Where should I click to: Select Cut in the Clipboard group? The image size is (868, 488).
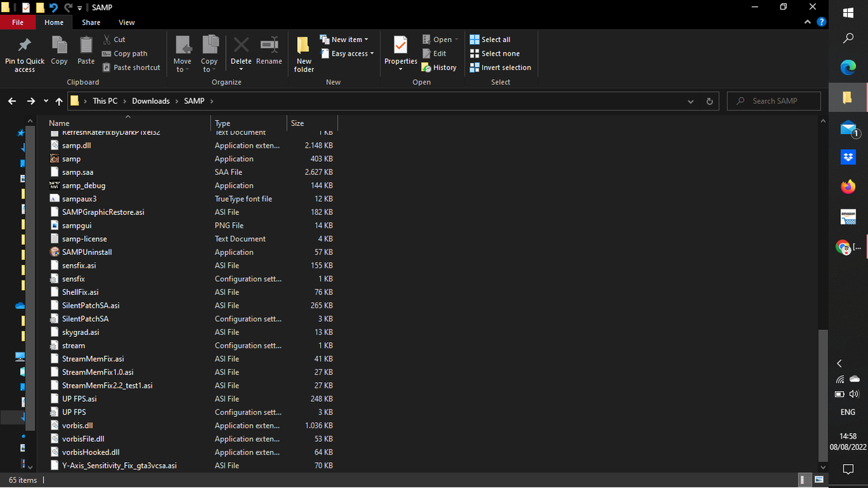[x=114, y=39]
